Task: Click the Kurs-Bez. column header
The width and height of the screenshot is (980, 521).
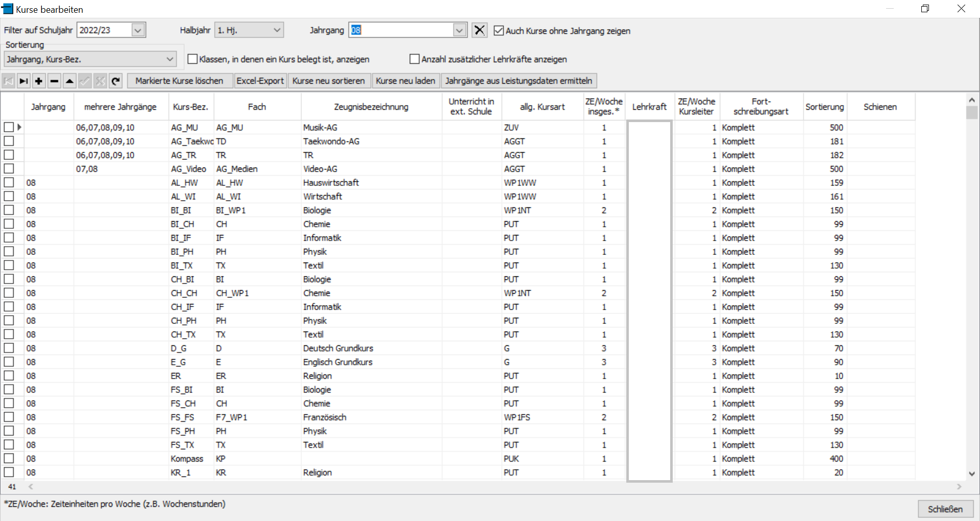Action: 191,107
